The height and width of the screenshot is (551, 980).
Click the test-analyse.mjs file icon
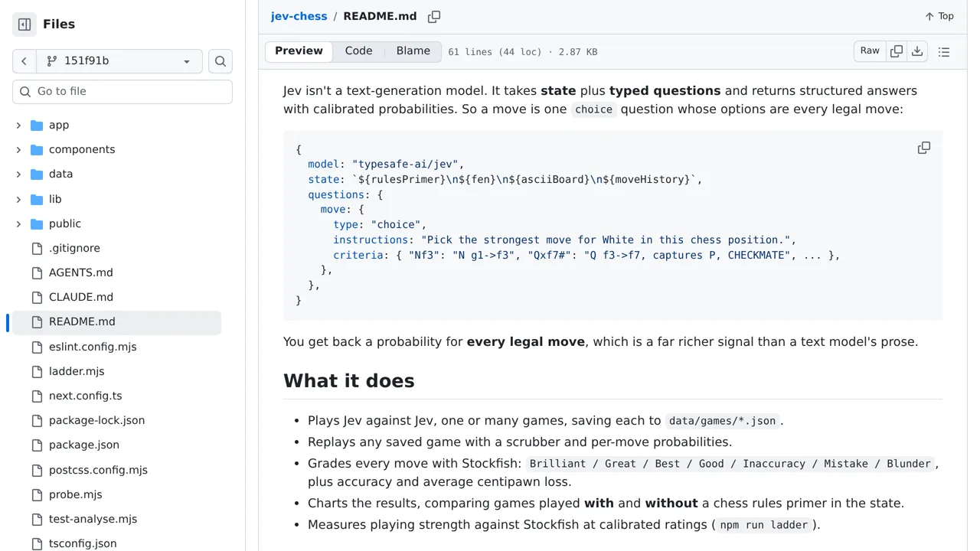pos(37,519)
